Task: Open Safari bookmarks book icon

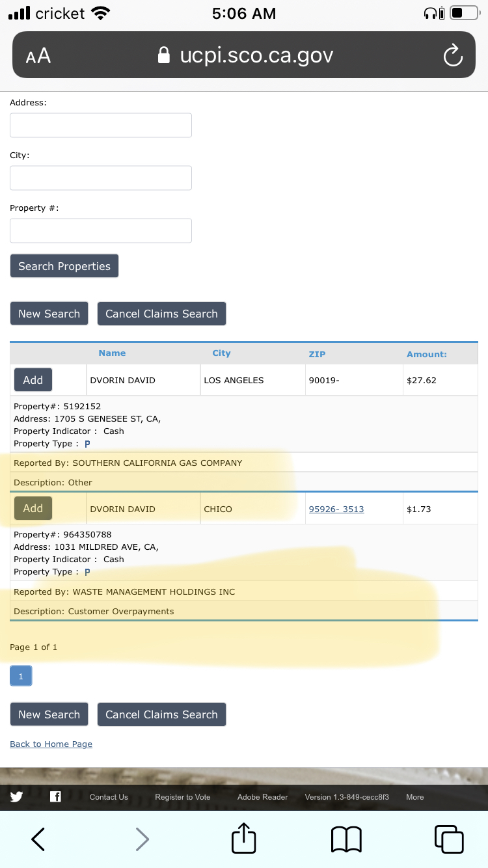Action: point(346,839)
